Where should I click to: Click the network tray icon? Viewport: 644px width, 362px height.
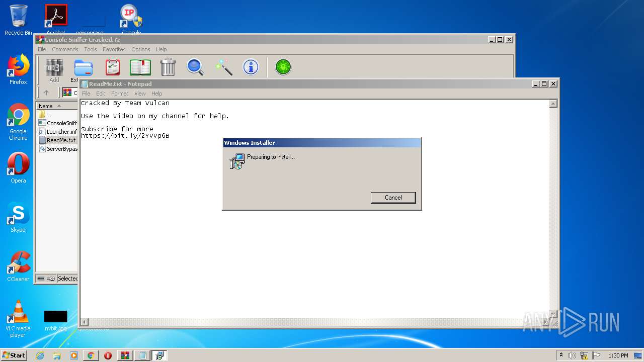(584, 355)
